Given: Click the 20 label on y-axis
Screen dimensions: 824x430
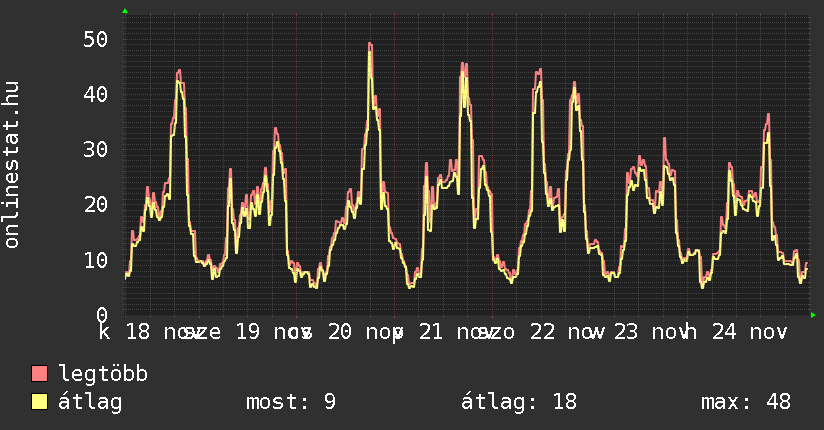Looking at the screenshot, I should pyautogui.click(x=96, y=204).
